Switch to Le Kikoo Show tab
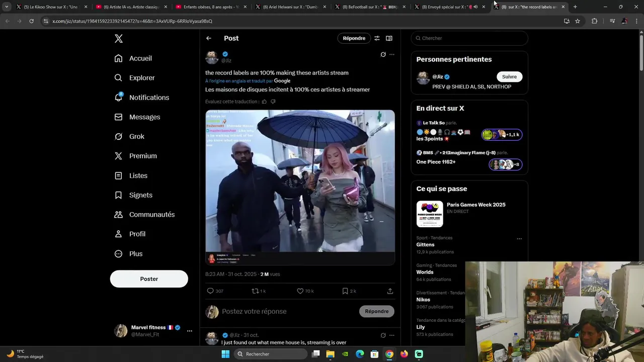The image size is (644, 362). (x=51, y=7)
